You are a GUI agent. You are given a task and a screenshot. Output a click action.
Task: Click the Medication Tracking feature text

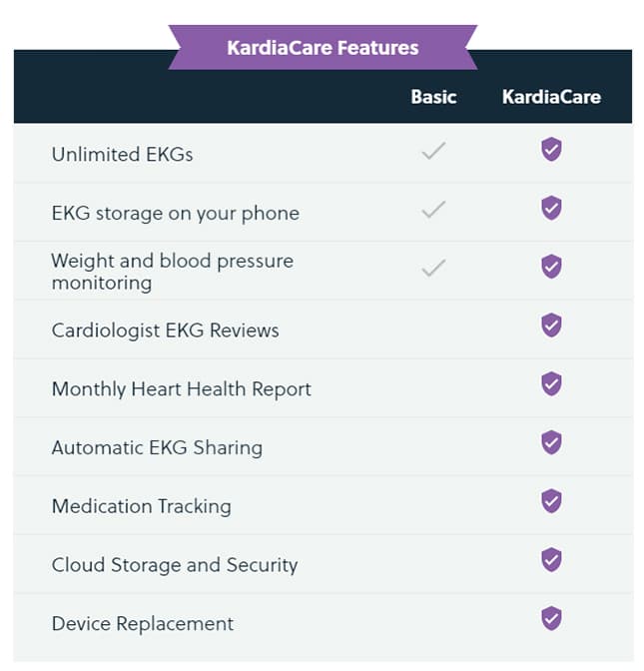click(141, 506)
